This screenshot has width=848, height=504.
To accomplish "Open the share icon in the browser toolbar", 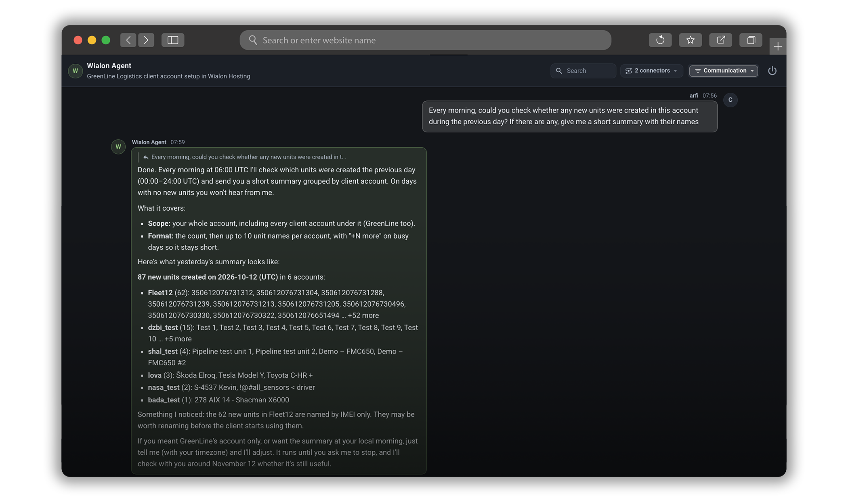I will [x=721, y=40].
